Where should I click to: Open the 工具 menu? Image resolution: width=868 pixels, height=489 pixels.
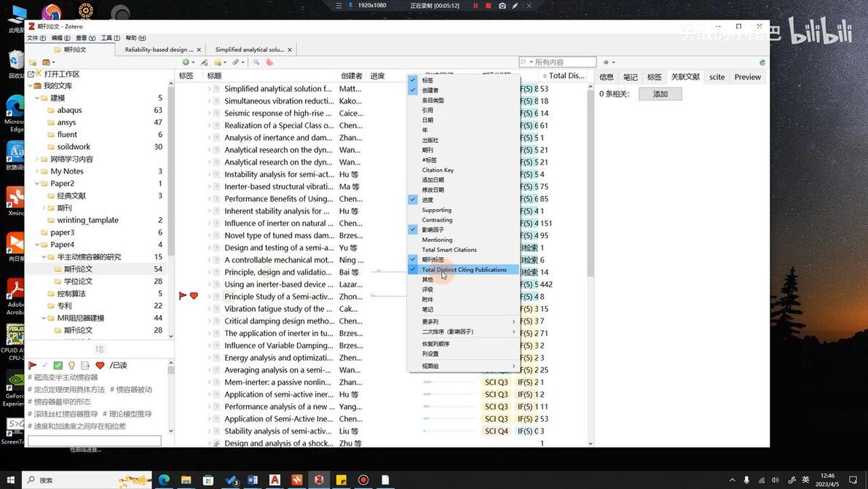110,38
